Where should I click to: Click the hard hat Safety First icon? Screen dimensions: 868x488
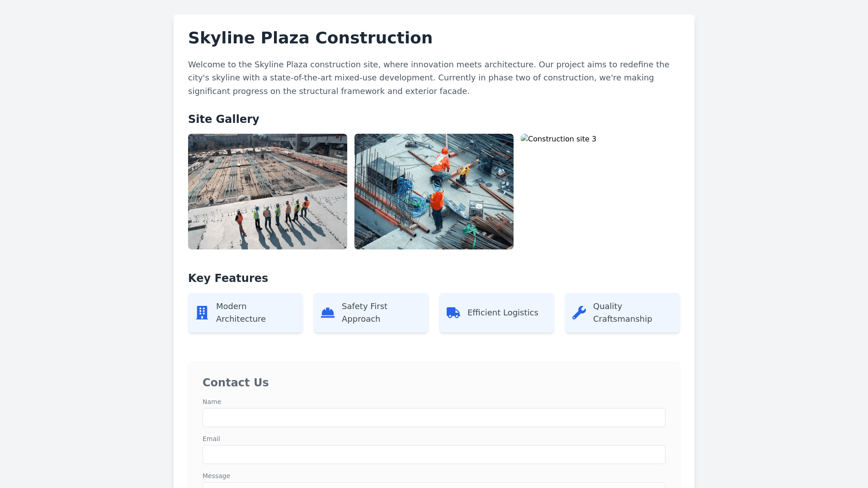(327, 313)
